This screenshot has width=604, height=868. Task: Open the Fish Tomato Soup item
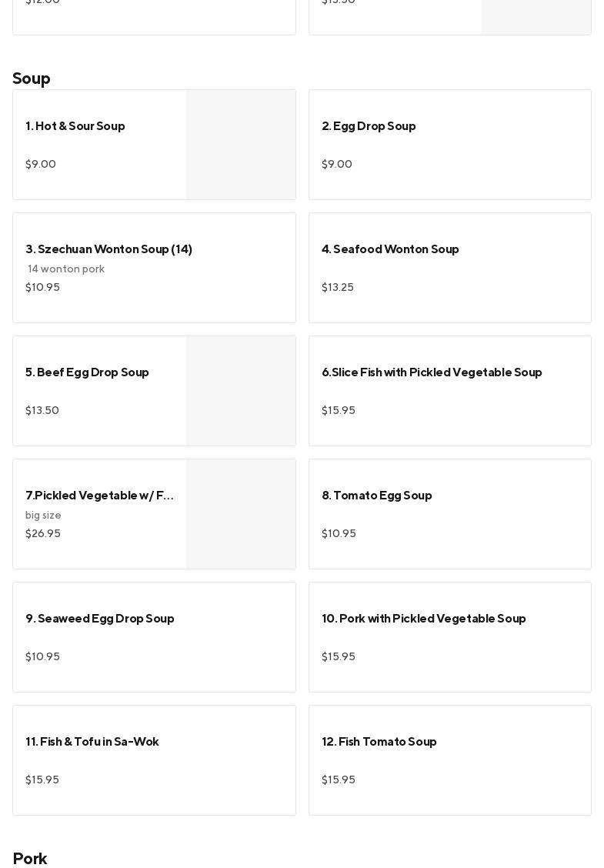pyautogui.click(x=379, y=742)
